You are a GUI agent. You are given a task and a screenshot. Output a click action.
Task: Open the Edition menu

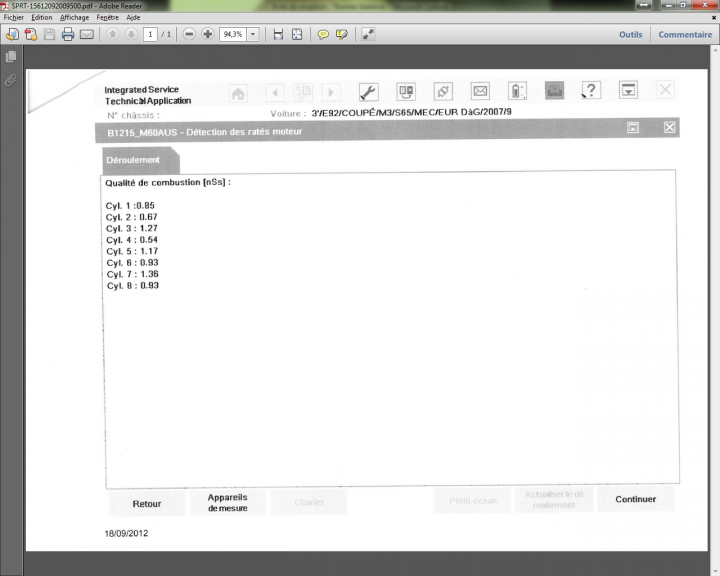pos(42,17)
